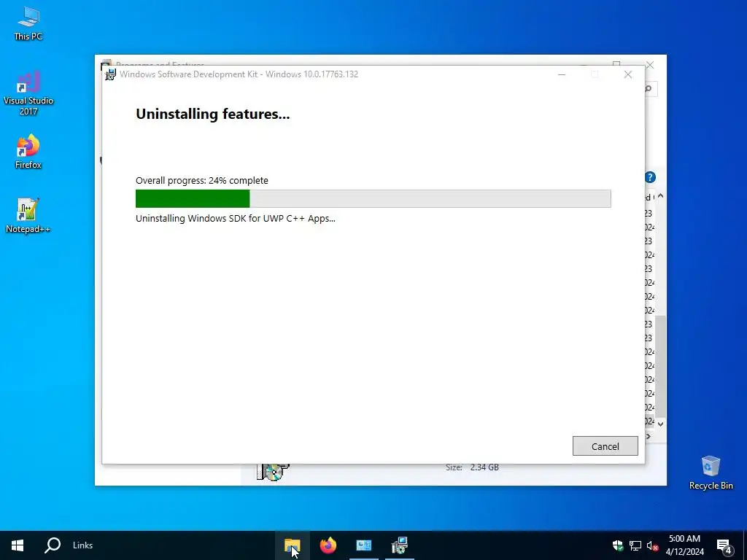Click the Links toolbar label
The image size is (747, 560).
[82, 545]
